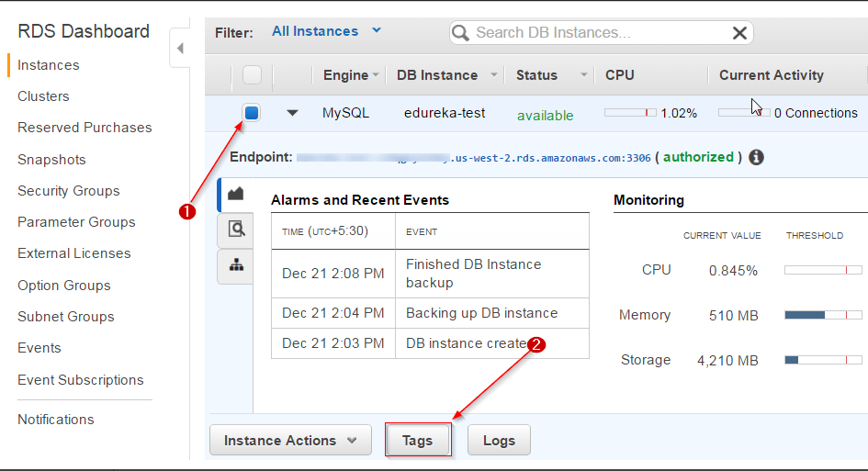Open Security Groups page
868x471 pixels.
(69, 191)
